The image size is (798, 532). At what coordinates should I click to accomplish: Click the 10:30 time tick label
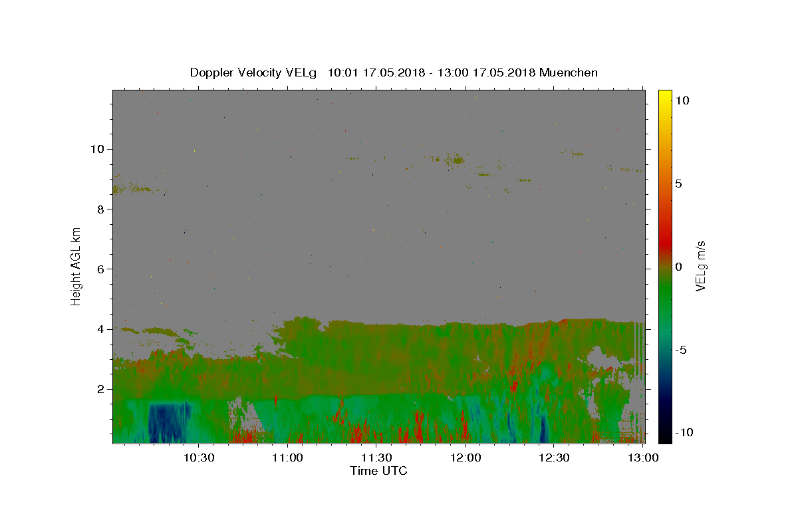[198, 458]
